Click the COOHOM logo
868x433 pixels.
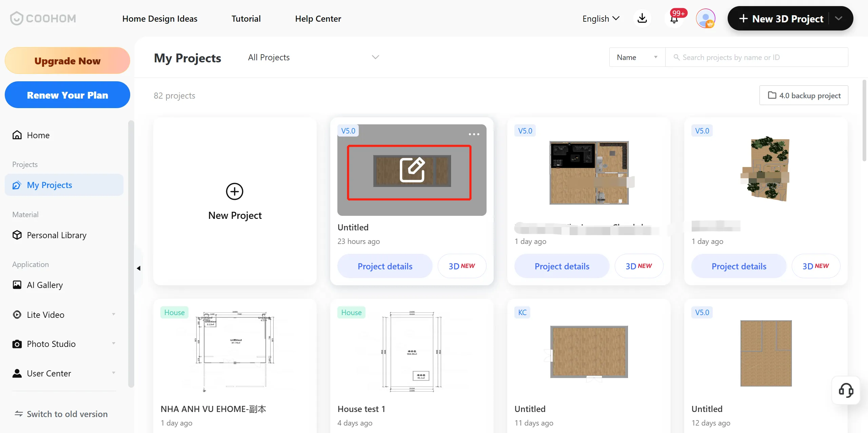point(43,18)
